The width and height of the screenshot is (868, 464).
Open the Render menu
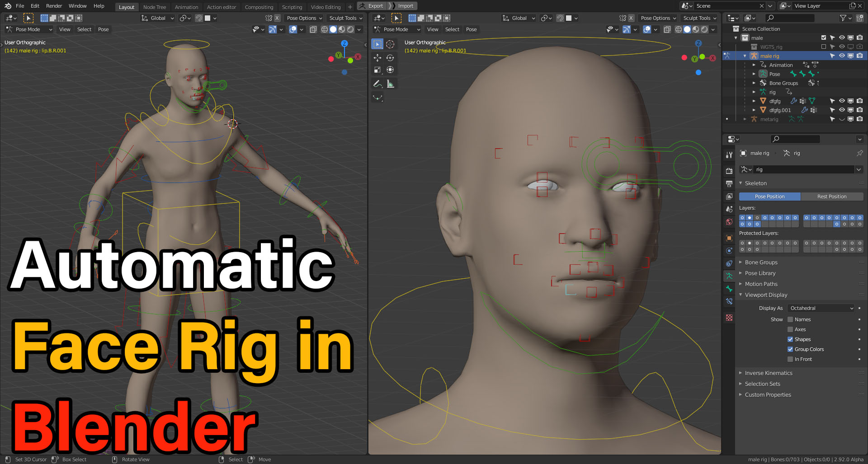pos(54,6)
